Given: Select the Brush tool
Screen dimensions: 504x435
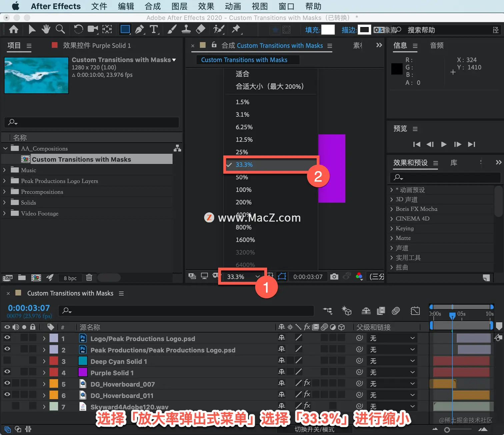Looking at the screenshot, I should pyautogui.click(x=172, y=30).
